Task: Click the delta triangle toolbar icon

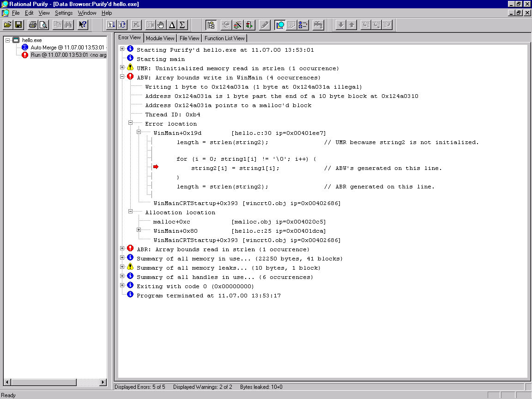Action: [x=172, y=25]
